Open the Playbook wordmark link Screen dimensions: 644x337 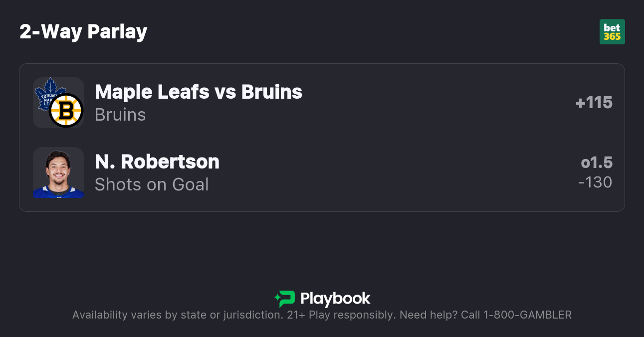[x=335, y=299]
